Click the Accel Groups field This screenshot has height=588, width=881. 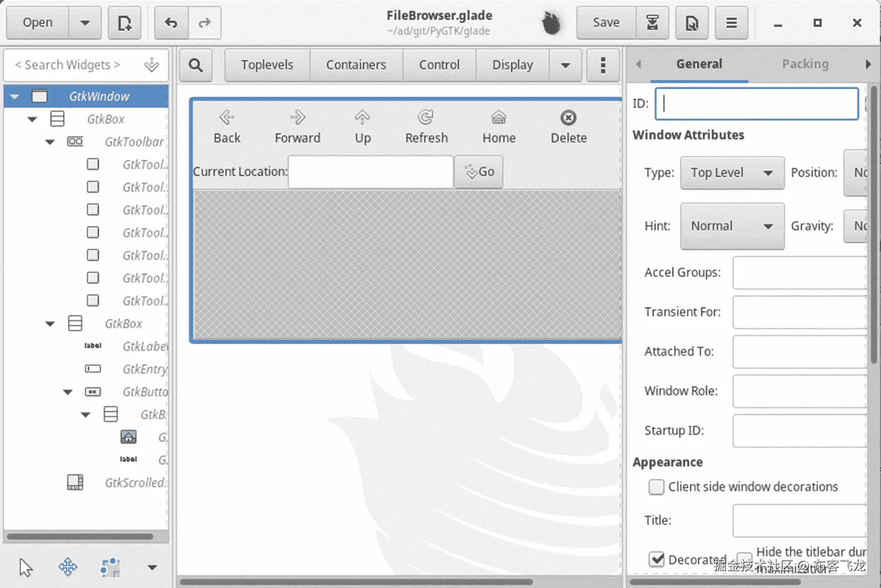pyautogui.click(x=799, y=273)
